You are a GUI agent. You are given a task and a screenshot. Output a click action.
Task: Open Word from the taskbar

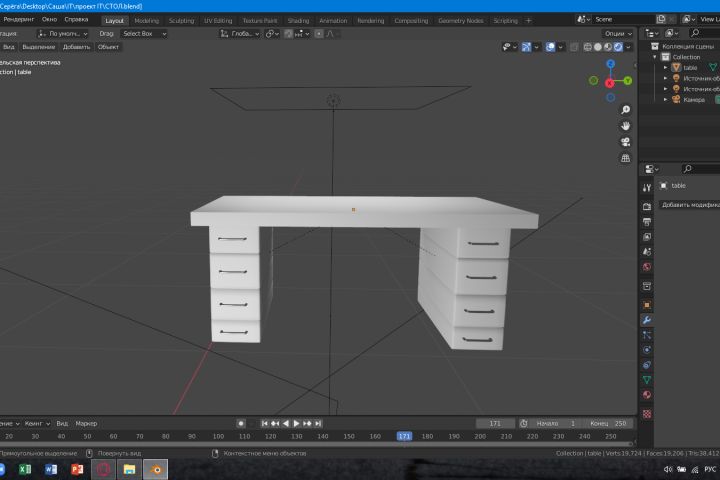click(x=51, y=469)
